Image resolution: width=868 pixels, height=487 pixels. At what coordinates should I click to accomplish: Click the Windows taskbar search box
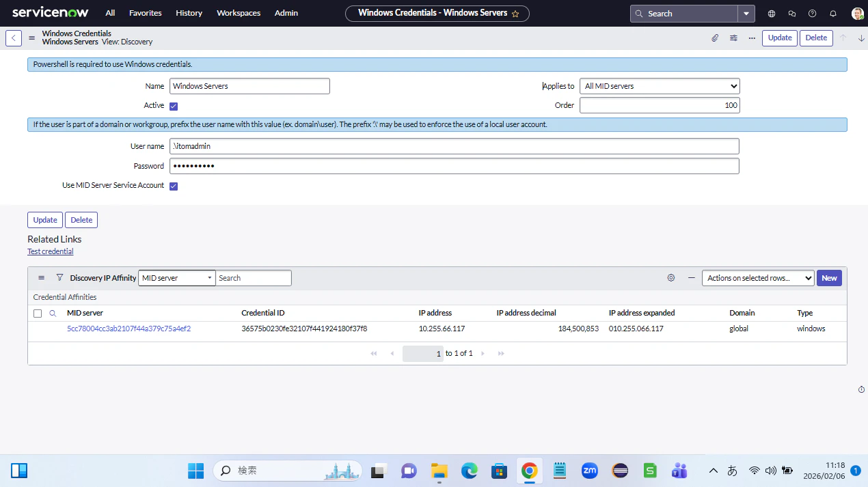(x=289, y=471)
